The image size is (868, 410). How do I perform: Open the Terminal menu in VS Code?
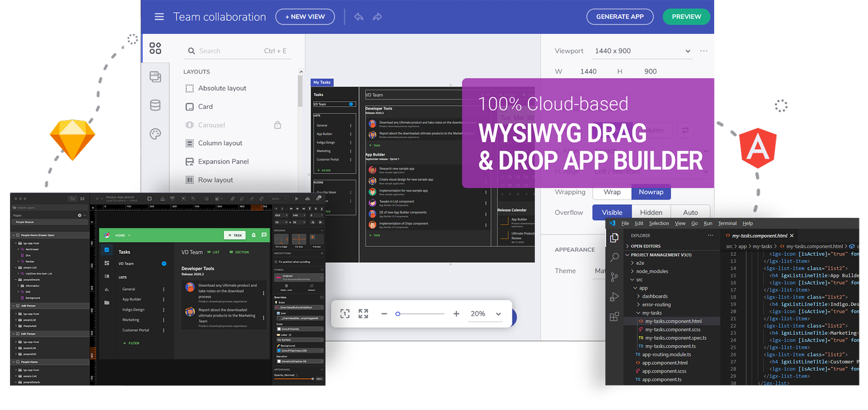click(x=727, y=223)
